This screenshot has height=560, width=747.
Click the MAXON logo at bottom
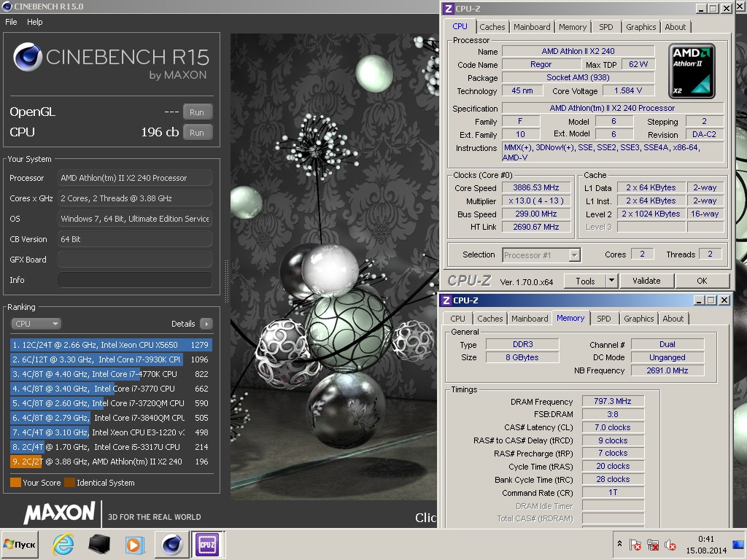(60, 513)
